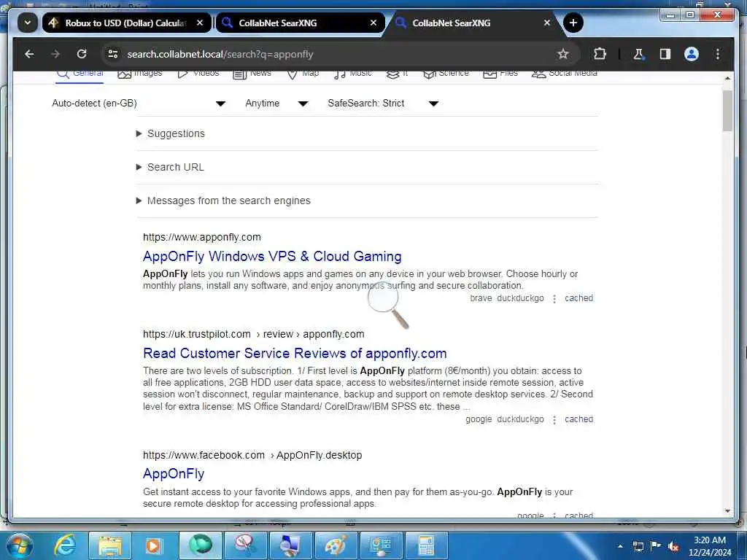Open cached version of Trustpilot result

[578, 419]
